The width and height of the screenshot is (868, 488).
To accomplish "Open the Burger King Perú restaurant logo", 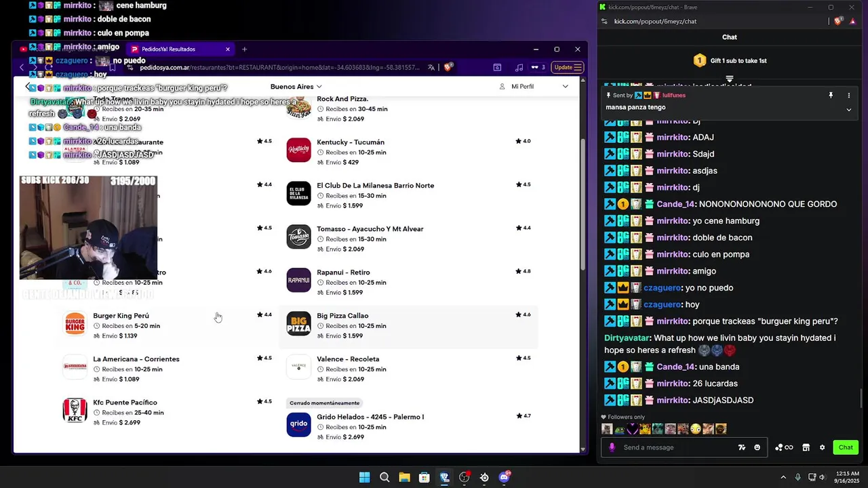I will (75, 324).
